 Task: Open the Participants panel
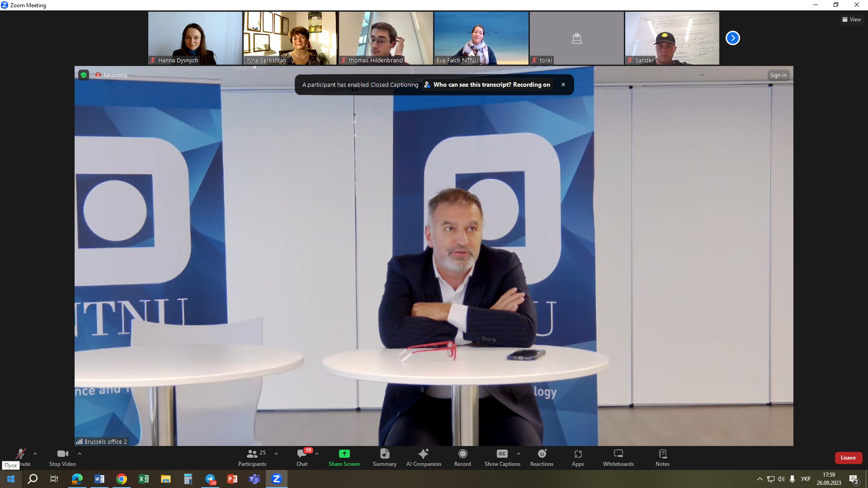pyautogui.click(x=252, y=457)
